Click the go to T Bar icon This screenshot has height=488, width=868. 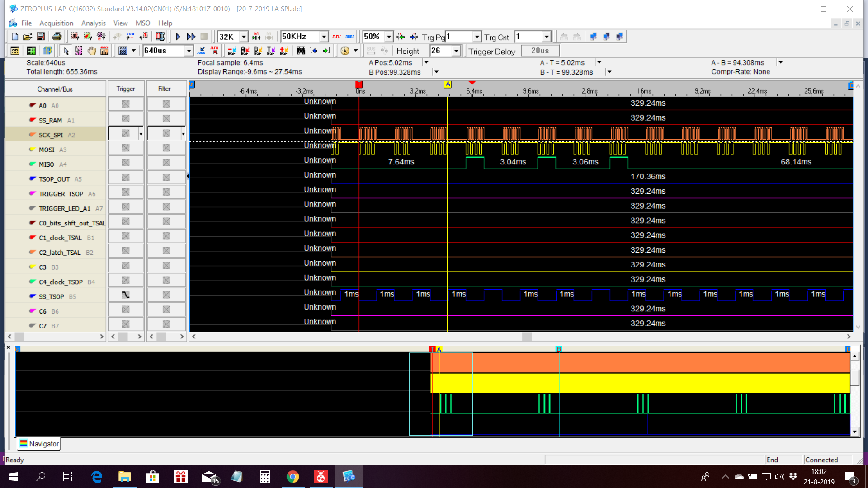point(271,51)
